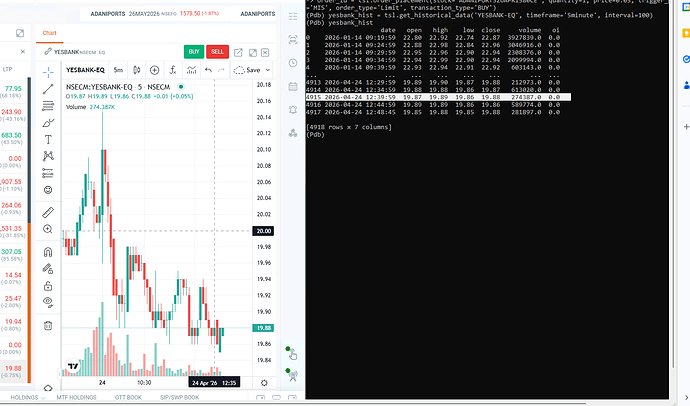Select the crosshair cursor tool
This screenshot has height=406, width=690.
click(x=48, y=72)
